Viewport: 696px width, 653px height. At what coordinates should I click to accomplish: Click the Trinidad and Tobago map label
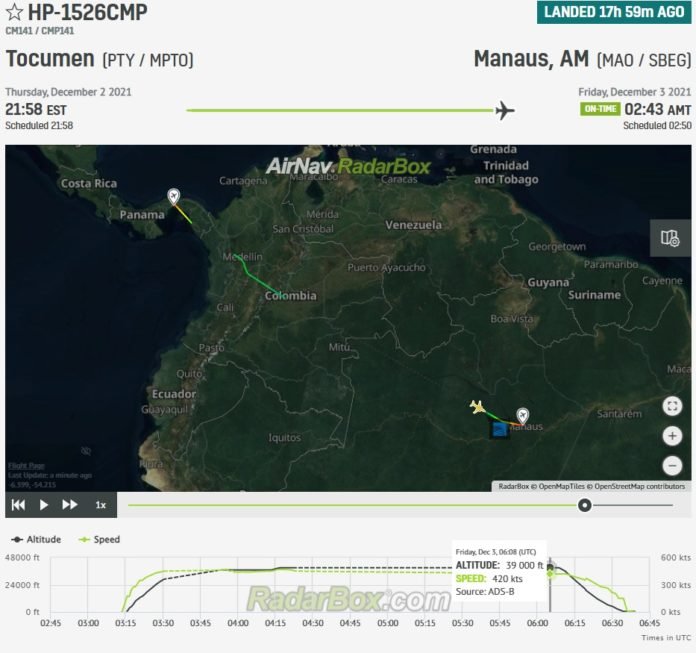[506, 172]
